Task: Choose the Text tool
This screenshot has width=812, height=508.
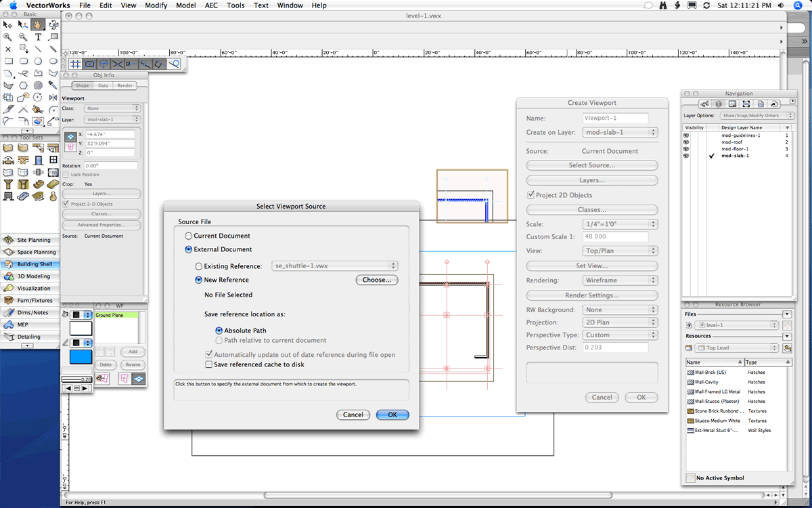Action: [38, 37]
